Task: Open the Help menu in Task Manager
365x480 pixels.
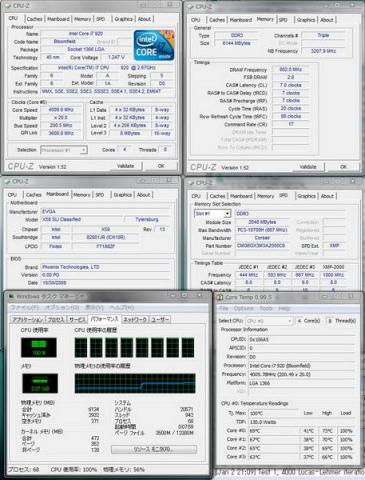Action: [x=122, y=307]
